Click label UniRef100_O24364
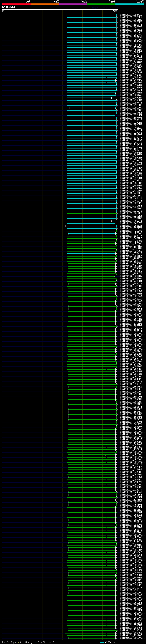Image resolution: width=146 pixels, height=644 pixels. 131,87
